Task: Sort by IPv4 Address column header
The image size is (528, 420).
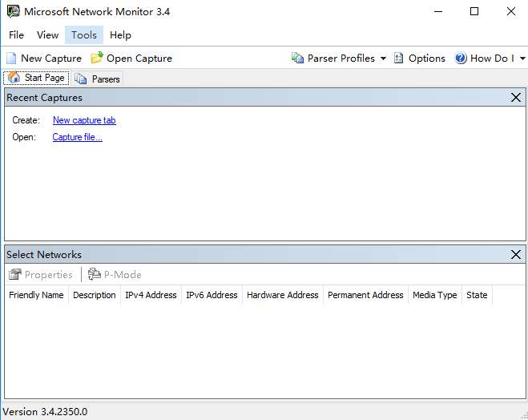Action: [151, 295]
